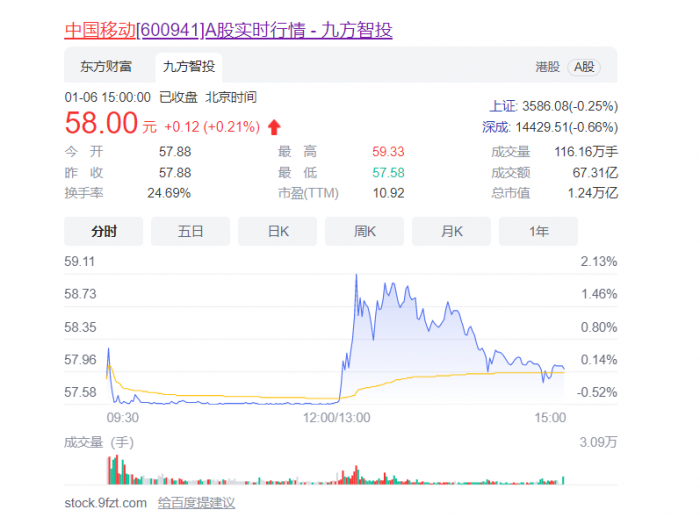Click the 最高 value 59.33
700x517 pixels.
point(388,152)
